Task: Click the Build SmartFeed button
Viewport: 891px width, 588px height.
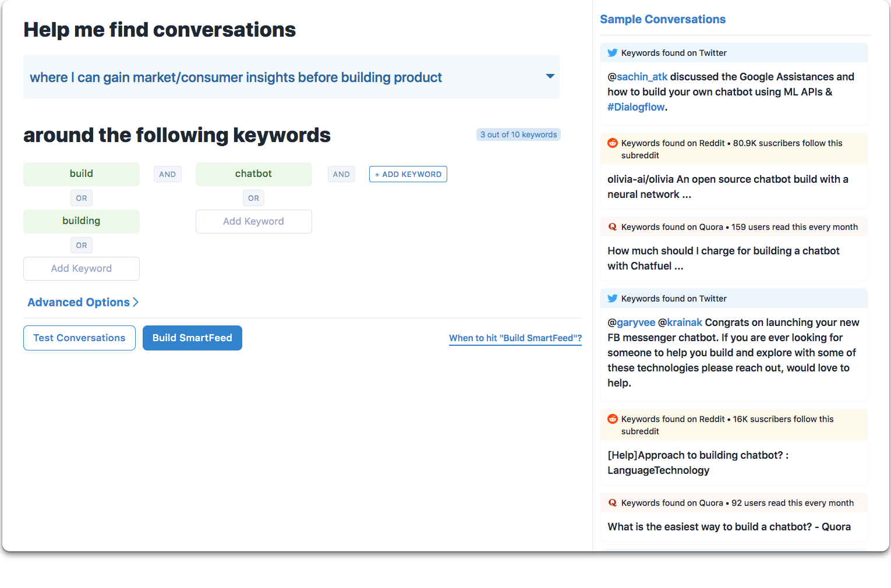Action: (x=192, y=338)
